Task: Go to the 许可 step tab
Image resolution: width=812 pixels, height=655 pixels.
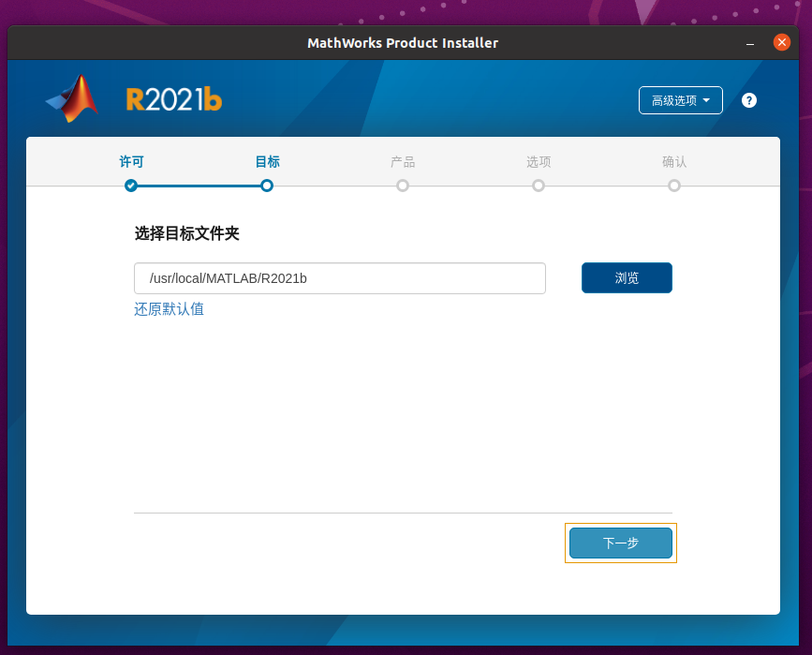Action: tap(131, 162)
